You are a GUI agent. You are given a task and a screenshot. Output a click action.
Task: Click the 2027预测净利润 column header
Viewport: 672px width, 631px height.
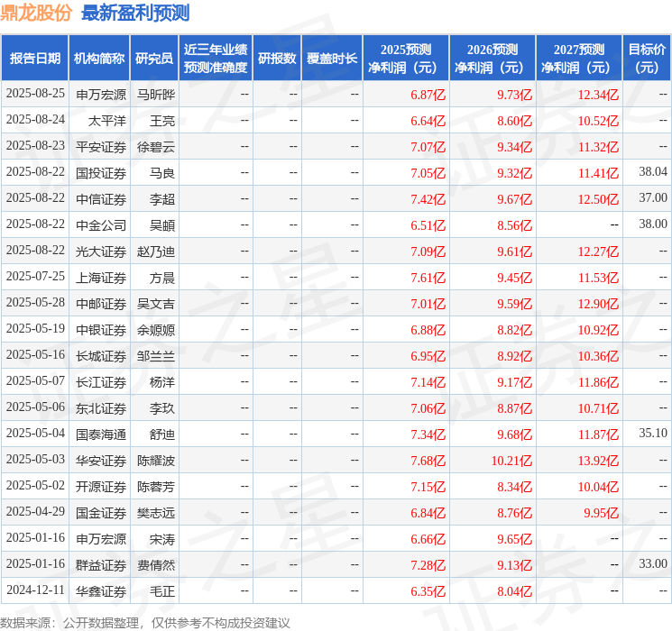click(x=579, y=59)
